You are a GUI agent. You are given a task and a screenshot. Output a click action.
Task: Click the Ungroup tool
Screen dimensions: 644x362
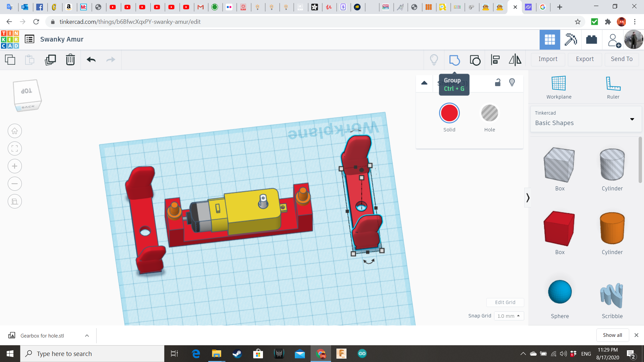point(475,60)
